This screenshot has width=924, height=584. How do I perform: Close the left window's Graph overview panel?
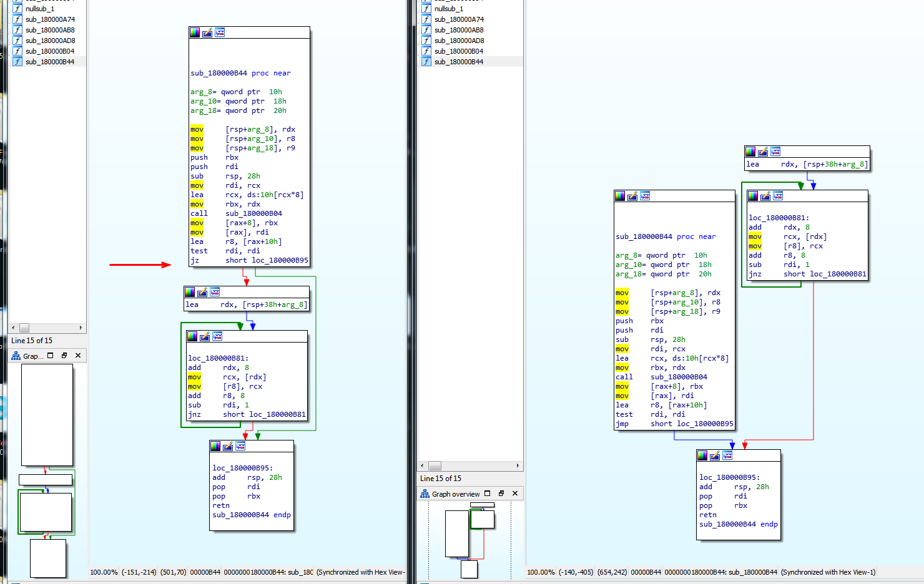click(x=78, y=356)
